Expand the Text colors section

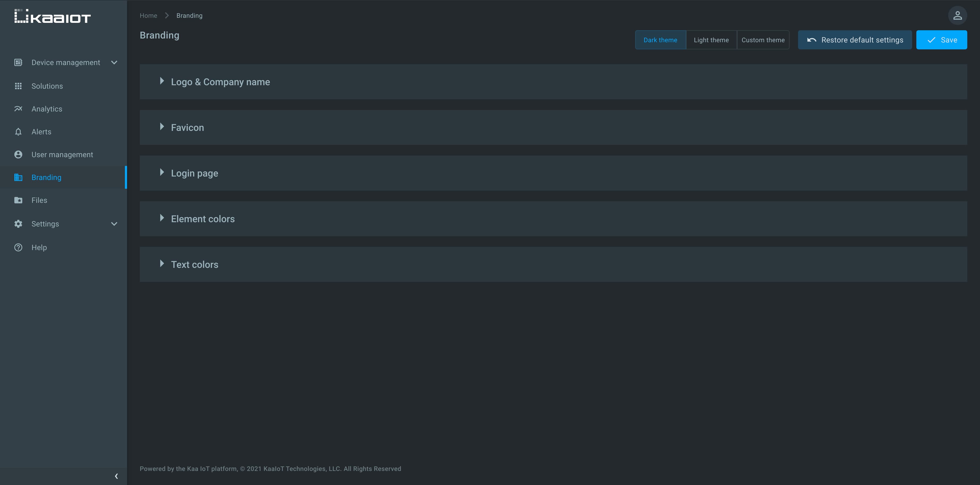[x=553, y=265]
